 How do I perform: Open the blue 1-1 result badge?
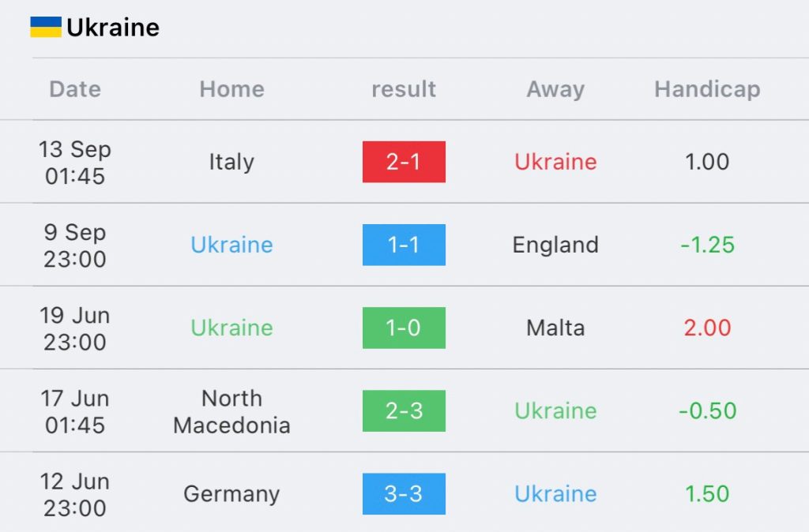click(404, 245)
